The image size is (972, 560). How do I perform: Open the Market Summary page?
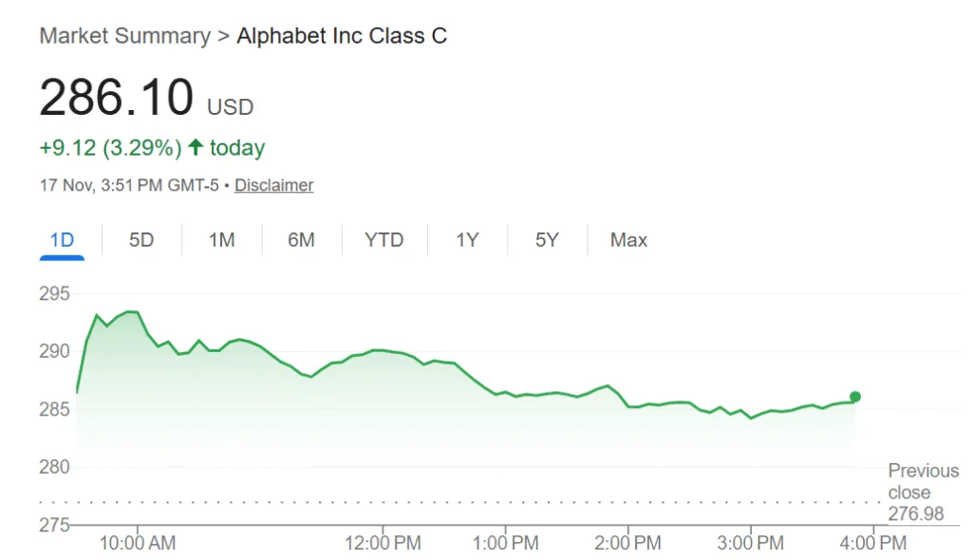click(123, 36)
